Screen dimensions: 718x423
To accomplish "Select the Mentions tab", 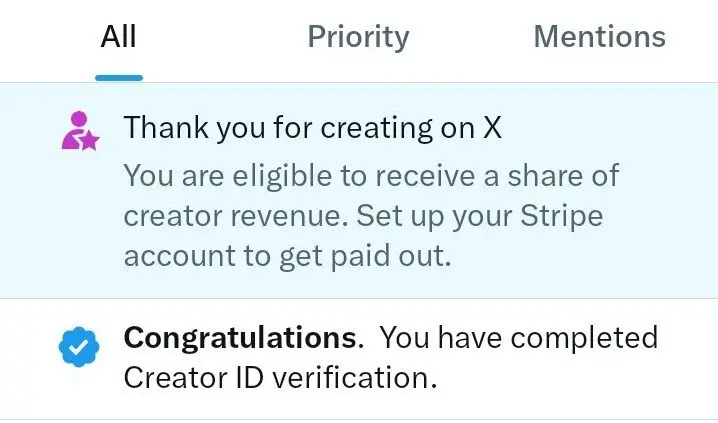I will pyautogui.click(x=599, y=37).
